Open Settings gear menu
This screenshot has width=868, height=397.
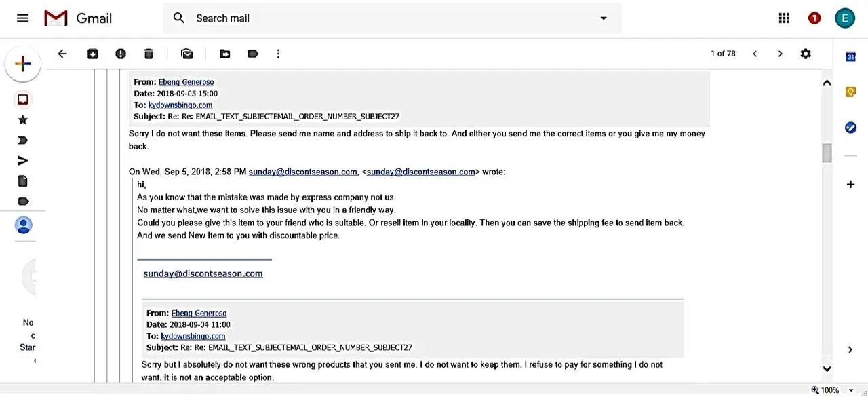click(806, 54)
